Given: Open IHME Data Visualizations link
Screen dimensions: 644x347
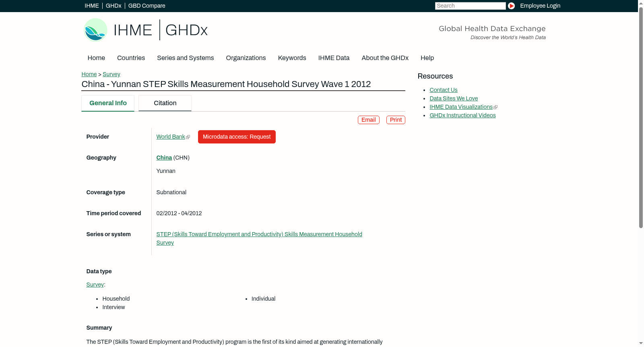Looking at the screenshot, I should point(461,107).
